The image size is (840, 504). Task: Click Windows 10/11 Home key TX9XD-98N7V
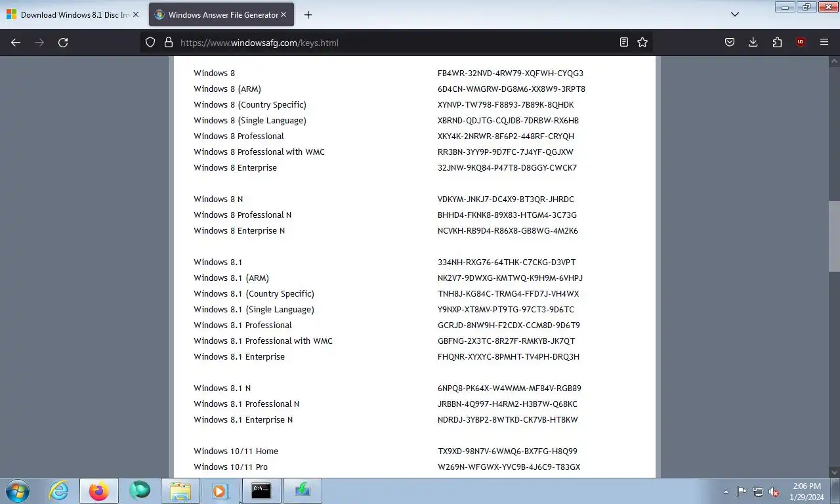[x=507, y=451]
